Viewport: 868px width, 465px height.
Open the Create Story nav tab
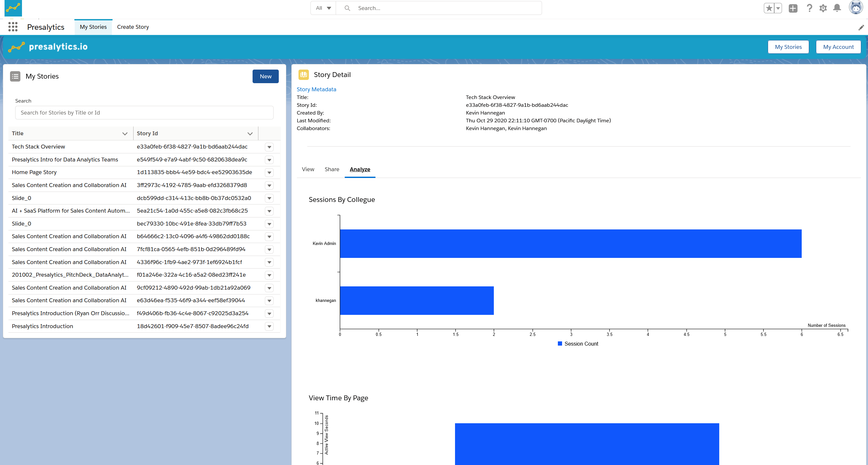(x=133, y=27)
